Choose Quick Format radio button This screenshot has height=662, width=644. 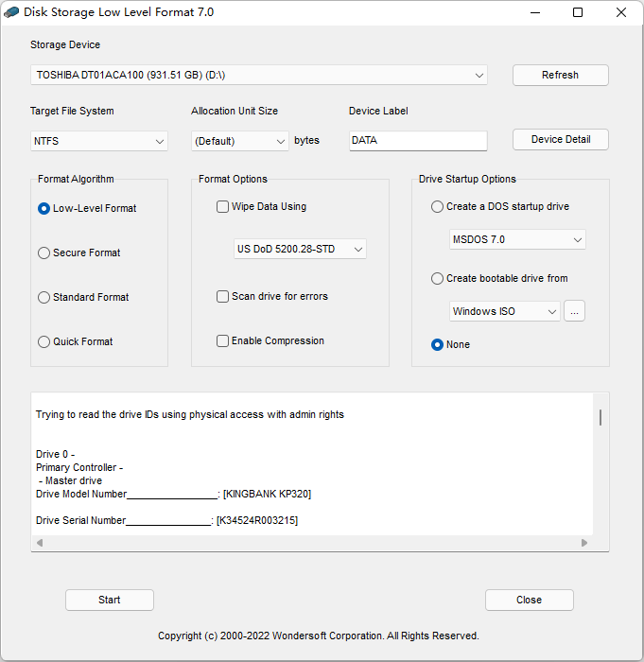click(44, 341)
